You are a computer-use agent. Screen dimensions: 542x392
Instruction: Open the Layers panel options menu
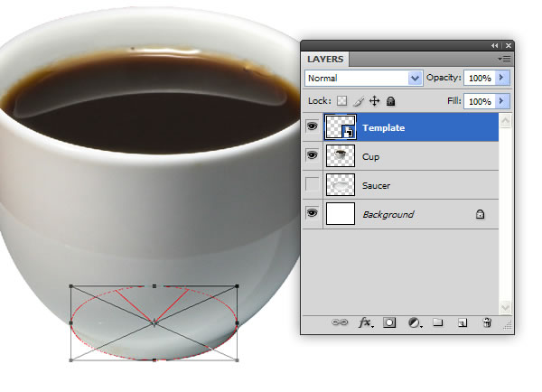pos(504,60)
